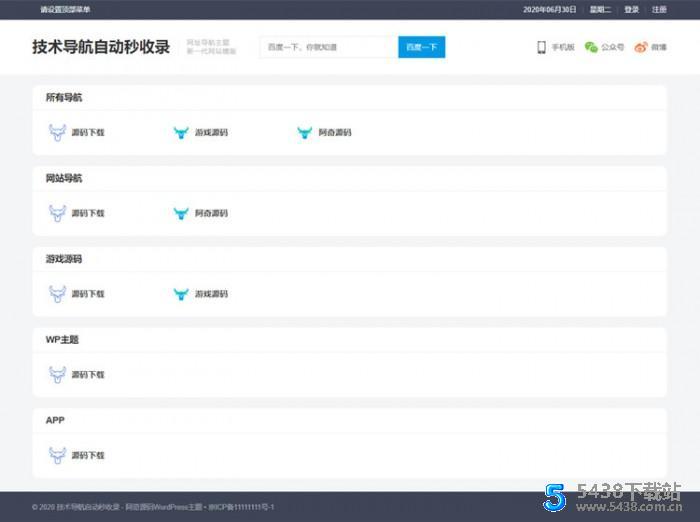
Task: Open the 手机版 link
Action: (x=563, y=47)
